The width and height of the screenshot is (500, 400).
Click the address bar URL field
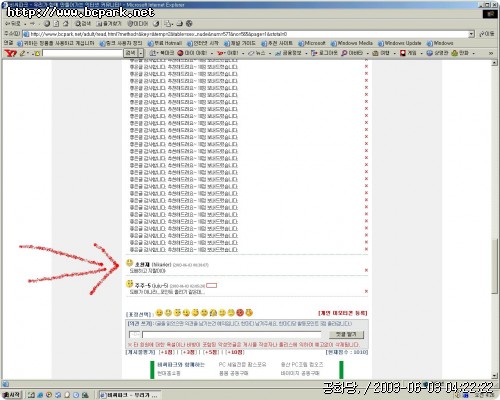pyautogui.click(x=248, y=34)
